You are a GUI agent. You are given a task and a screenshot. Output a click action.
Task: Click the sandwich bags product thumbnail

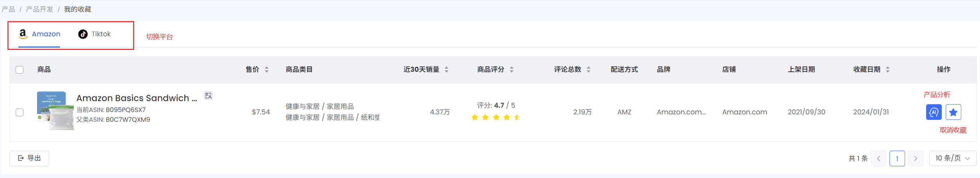(x=55, y=111)
